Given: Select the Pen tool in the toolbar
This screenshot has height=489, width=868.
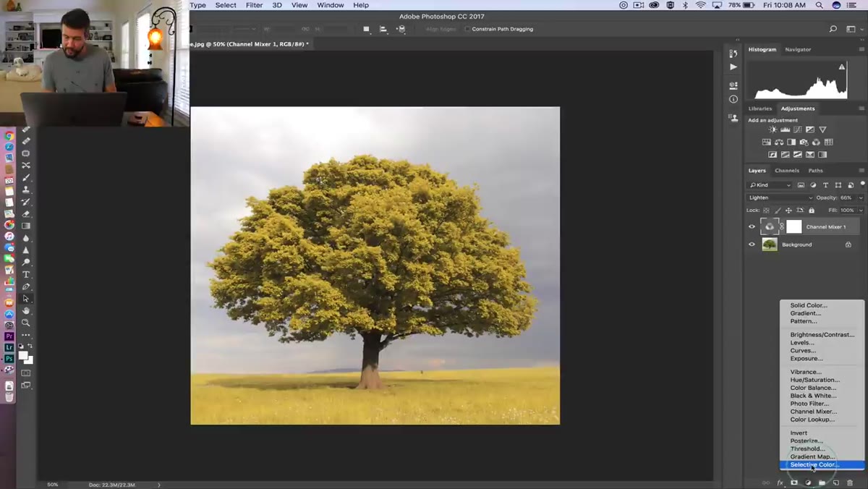Looking at the screenshot, I should click(x=26, y=286).
